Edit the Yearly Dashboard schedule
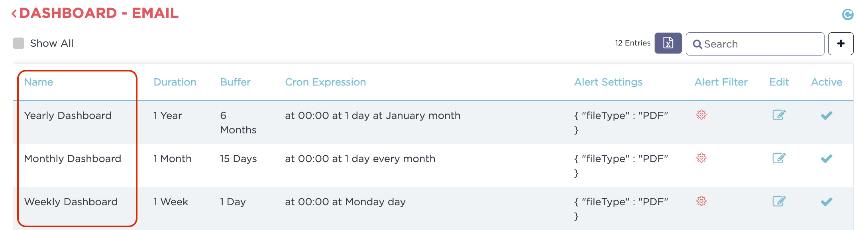The height and width of the screenshot is (230, 868). (x=778, y=115)
